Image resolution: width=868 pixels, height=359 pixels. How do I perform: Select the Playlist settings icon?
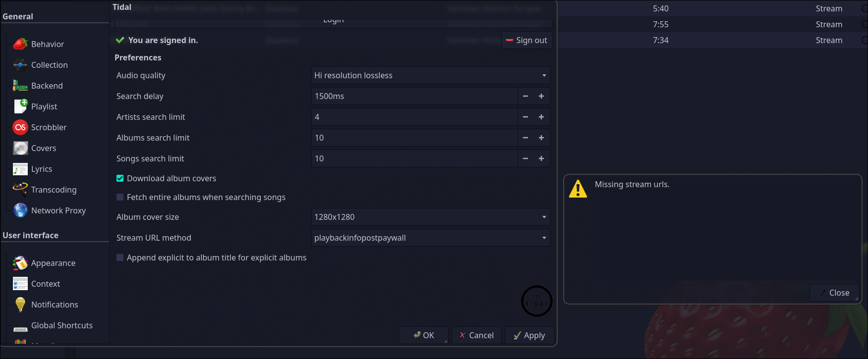pos(20,106)
